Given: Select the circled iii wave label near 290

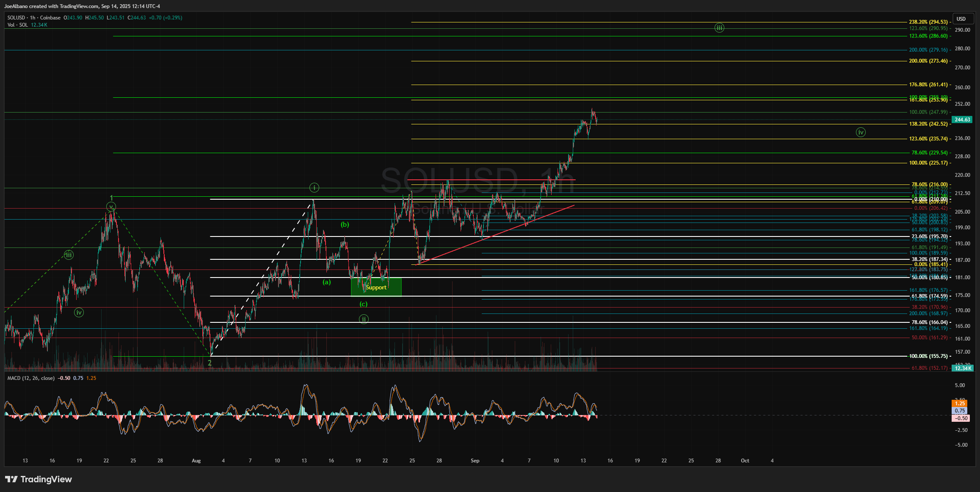Looking at the screenshot, I should (719, 28).
